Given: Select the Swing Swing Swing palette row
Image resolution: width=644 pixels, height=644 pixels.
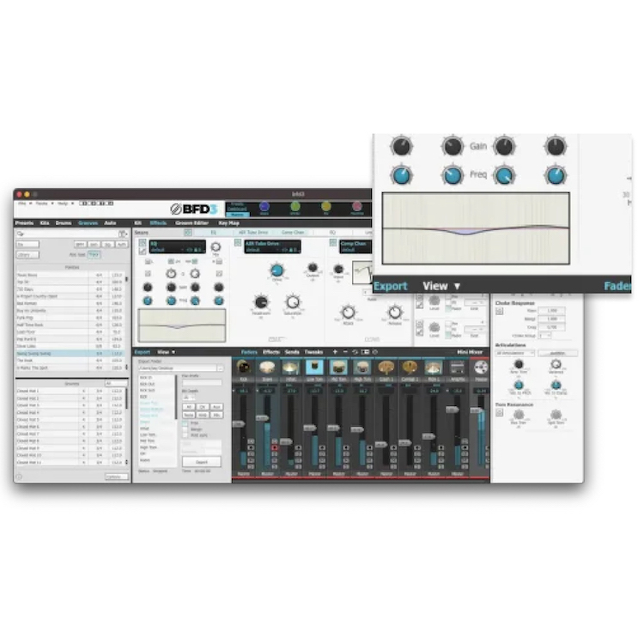Looking at the screenshot, I should (x=72, y=353).
